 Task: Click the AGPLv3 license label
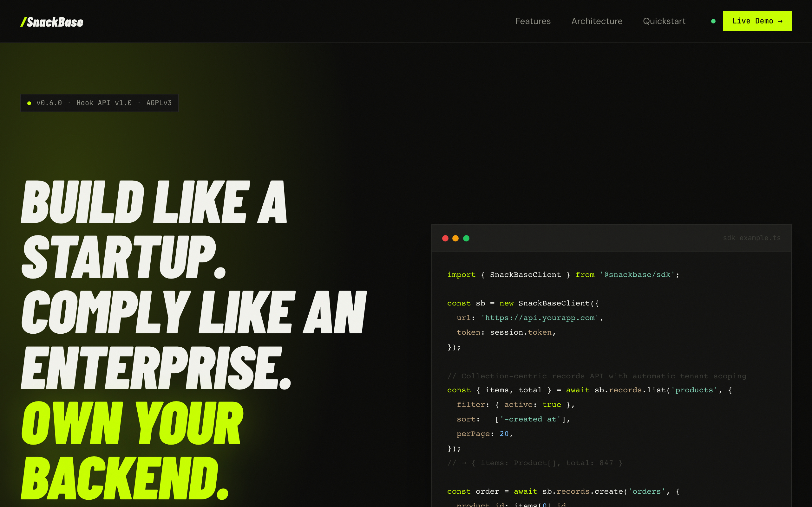click(x=159, y=103)
